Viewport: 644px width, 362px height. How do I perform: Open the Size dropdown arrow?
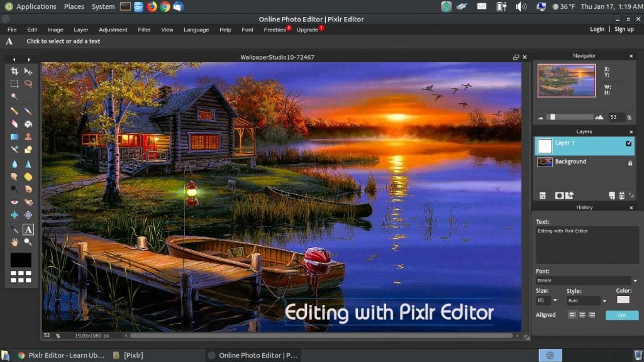tap(555, 300)
